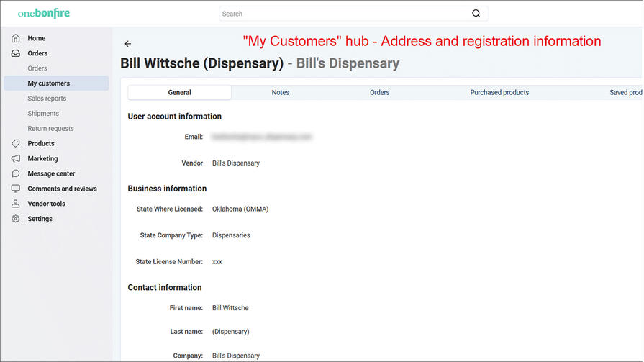Open Sales reports in sidebar
This screenshot has width=644, height=362.
click(47, 99)
